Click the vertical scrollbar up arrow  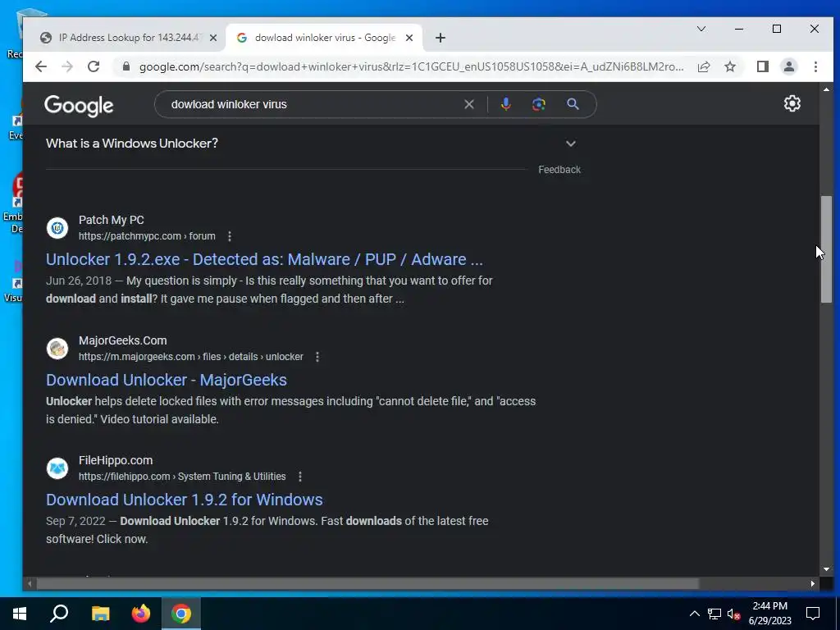826,89
